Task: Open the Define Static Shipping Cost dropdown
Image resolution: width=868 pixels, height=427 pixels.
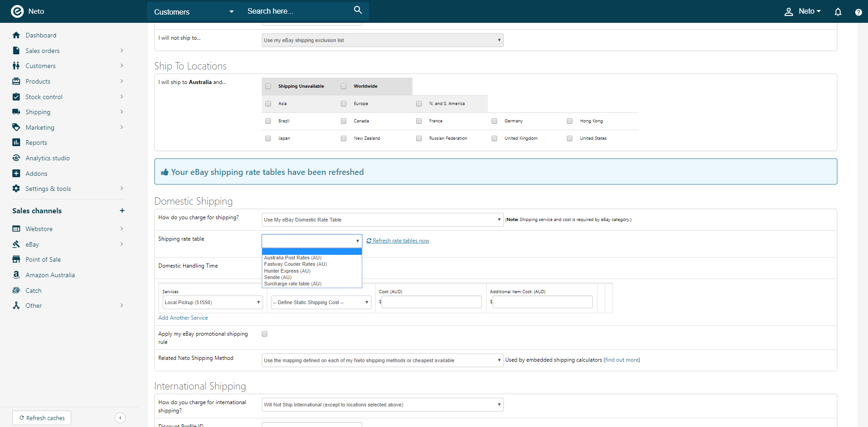Action: (321, 302)
